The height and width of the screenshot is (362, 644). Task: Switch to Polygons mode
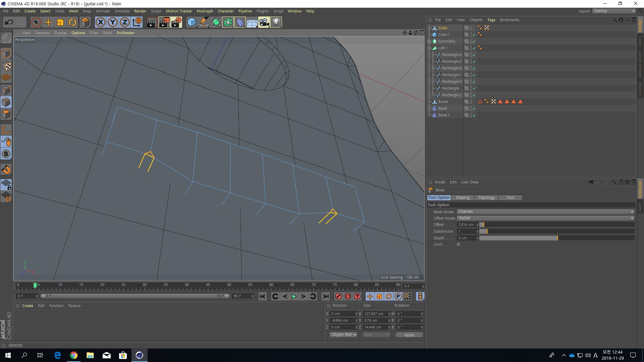pyautogui.click(x=6, y=114)
